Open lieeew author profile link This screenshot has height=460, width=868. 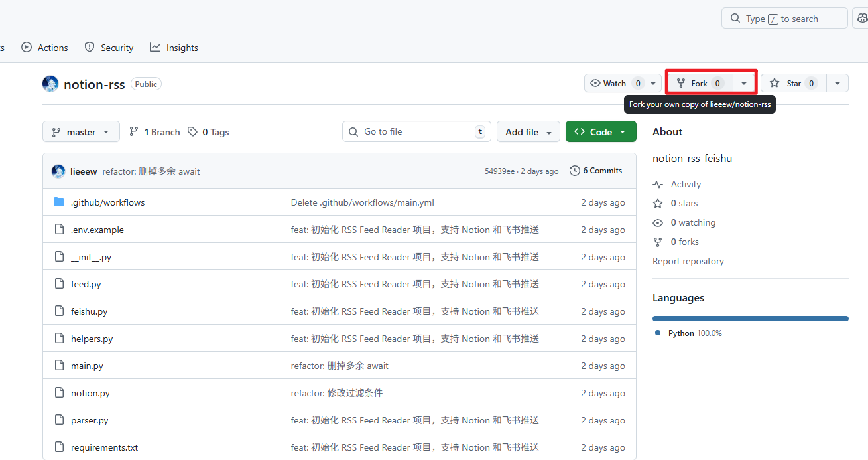tap(84, 171)
